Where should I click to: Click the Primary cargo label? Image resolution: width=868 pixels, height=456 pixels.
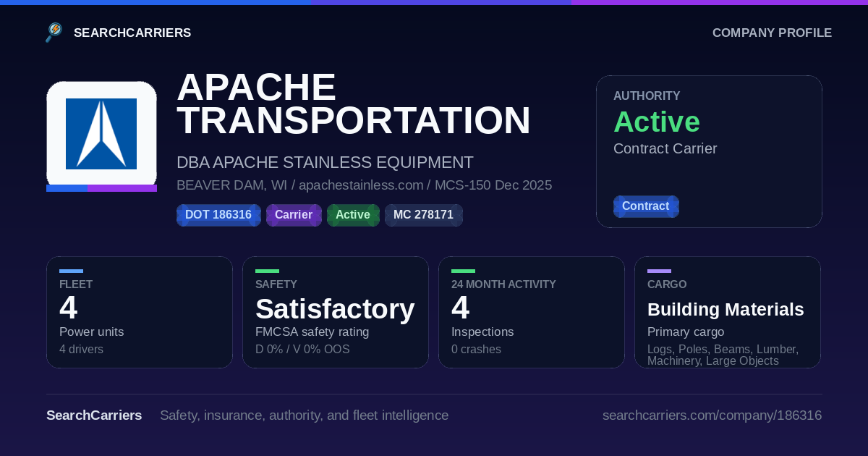click(x=686, y=332)
